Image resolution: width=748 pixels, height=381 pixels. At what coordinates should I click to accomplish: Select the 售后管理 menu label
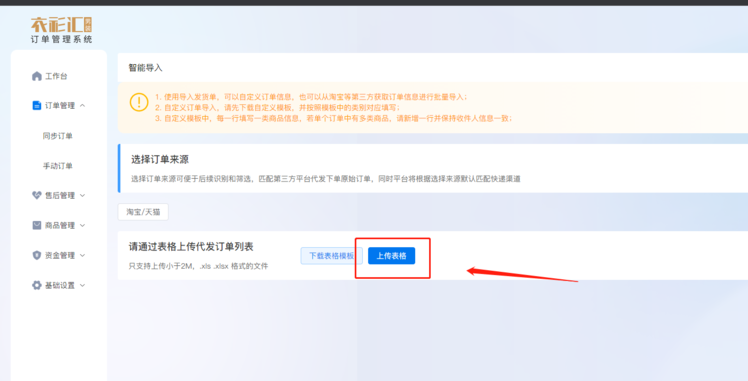click(x=60, y=196)
